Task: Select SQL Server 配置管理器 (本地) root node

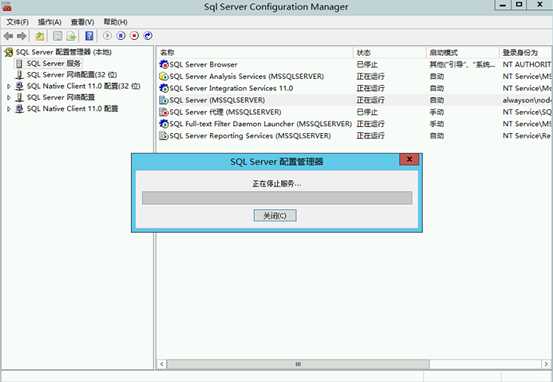Action: pos(64,52)
